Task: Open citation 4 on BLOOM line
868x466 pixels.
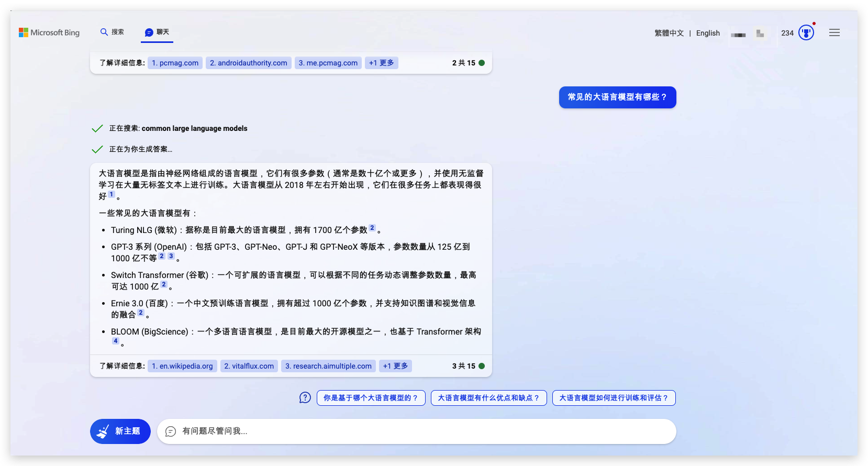Action: click(116, 341)
